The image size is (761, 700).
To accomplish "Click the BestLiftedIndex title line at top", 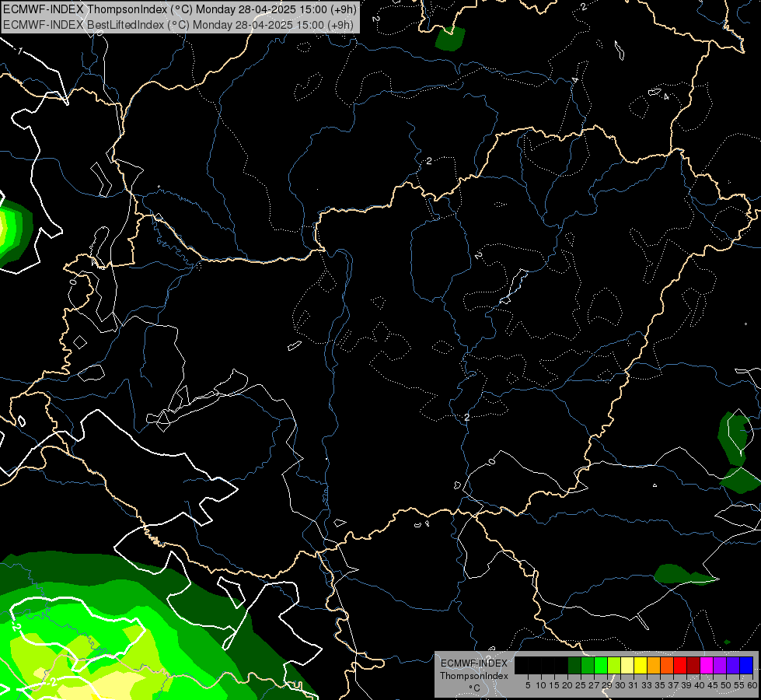I will pyautogui.click(x=179, y=24).
